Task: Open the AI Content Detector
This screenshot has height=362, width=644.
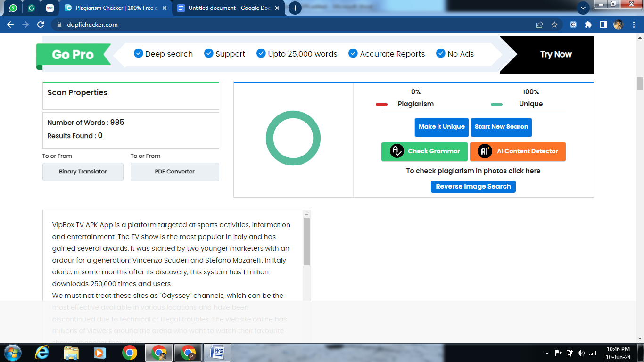Action: click(x=518, y=151)
